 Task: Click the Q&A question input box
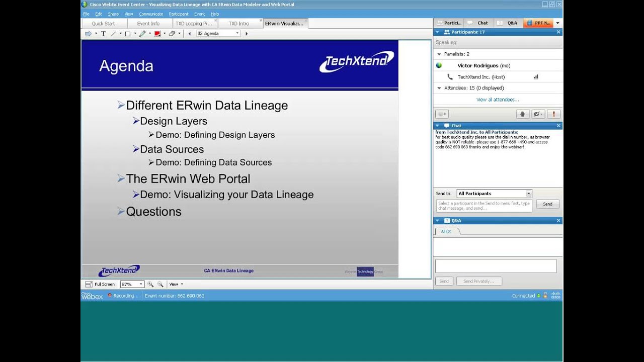(496, 266)
